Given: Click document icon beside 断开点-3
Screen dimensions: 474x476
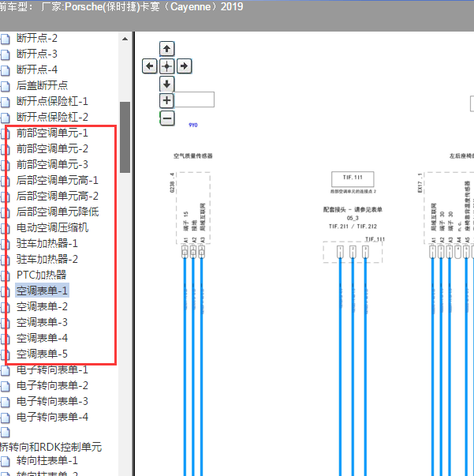Looking at the screenshot, I should click(6, 54).
